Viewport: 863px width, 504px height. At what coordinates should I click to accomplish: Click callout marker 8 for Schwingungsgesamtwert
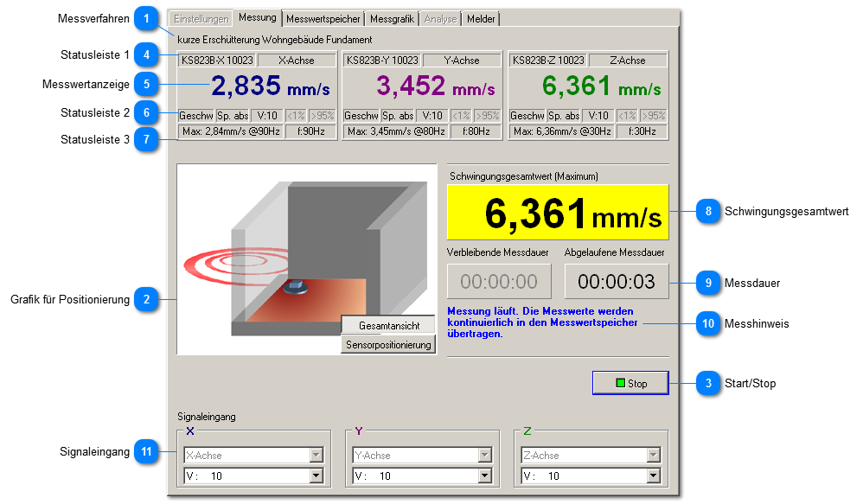click(708, 211)
